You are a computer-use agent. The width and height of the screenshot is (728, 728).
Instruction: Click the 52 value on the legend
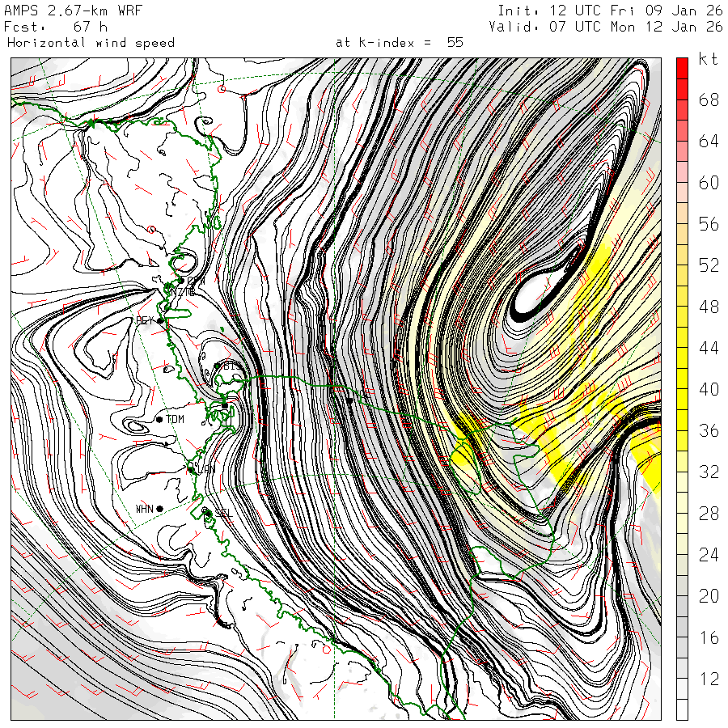coord(709,265)
